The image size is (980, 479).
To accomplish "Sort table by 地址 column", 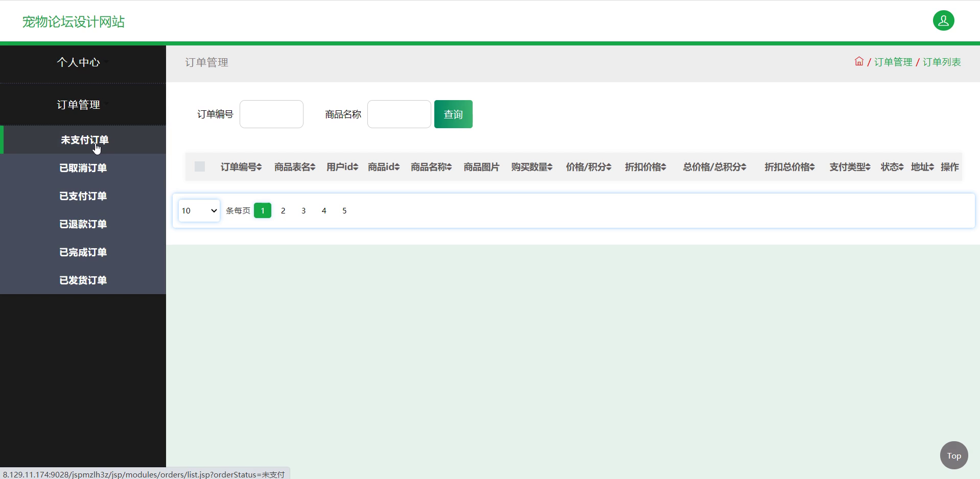I will (x=922, y=166).
